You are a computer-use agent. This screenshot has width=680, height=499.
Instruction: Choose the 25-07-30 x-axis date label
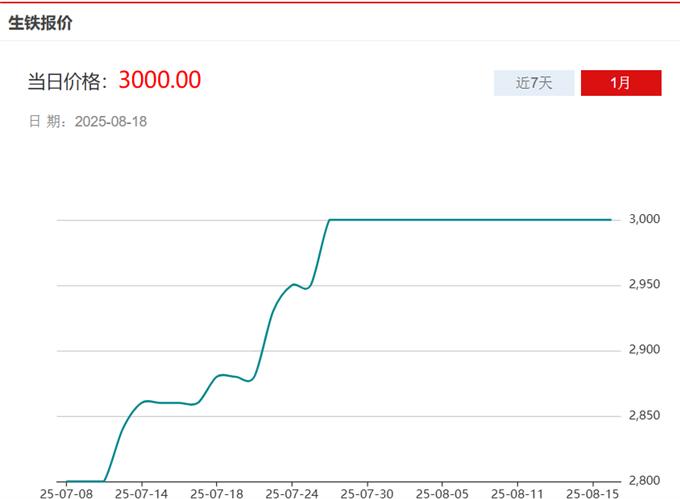point(367,492)
